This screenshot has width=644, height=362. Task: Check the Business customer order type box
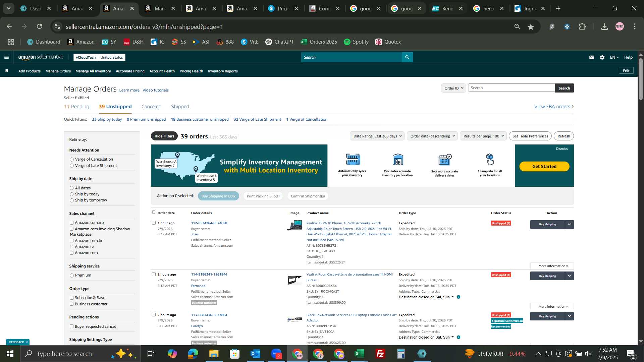pyautogui.click(x=71, y=304)
